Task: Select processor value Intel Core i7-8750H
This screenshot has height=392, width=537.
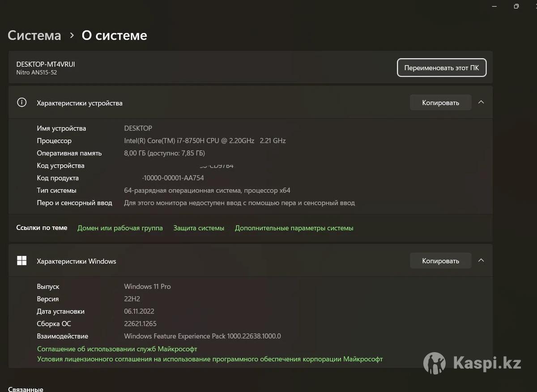Action: point(205,141)
